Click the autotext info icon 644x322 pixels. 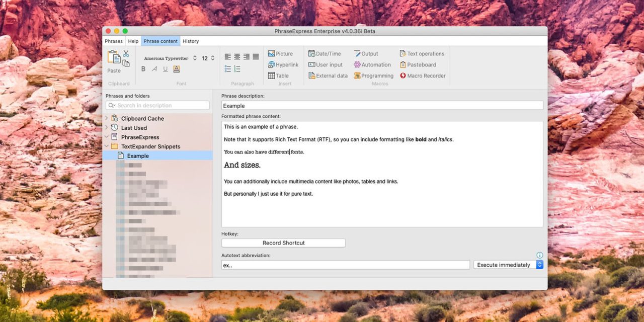539,255
